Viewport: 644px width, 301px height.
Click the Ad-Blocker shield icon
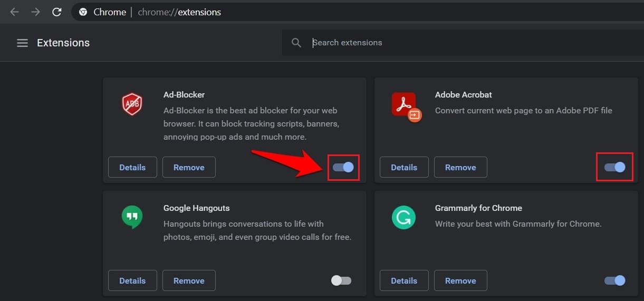click(132, 104)
